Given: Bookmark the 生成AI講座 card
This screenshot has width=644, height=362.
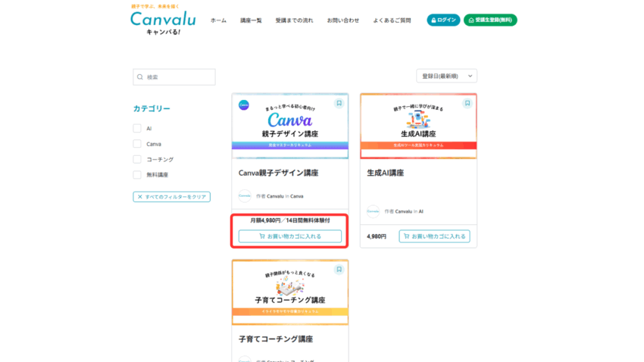Looking at the screenshot, I should [467, 103].
